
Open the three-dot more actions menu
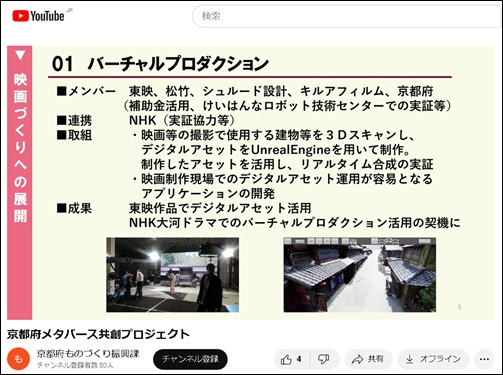(x=484, y=359)
